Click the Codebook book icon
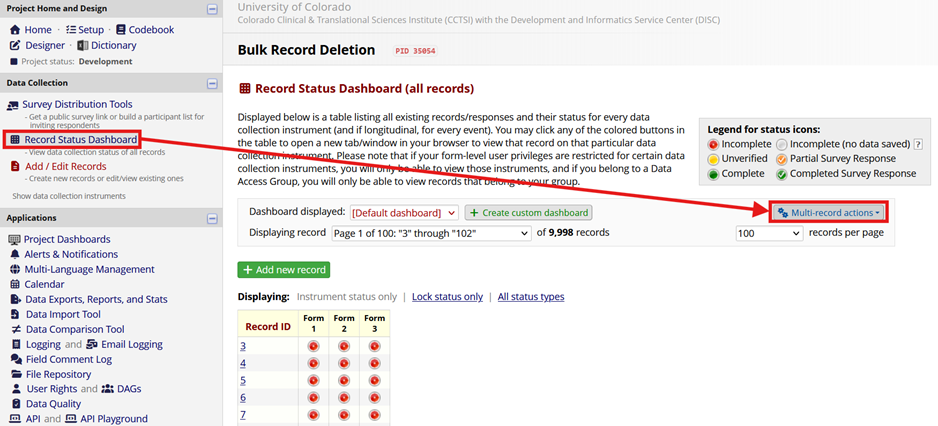Image resolution: width=938 pixels, height=426 pixels. (121, 29)
